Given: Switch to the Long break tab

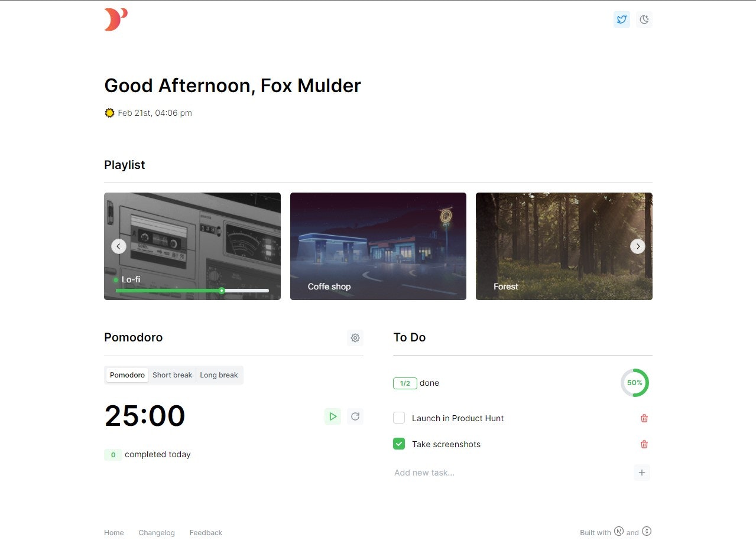Looking at the screenshot, I should pyautogui.click(x=219, y=375).
